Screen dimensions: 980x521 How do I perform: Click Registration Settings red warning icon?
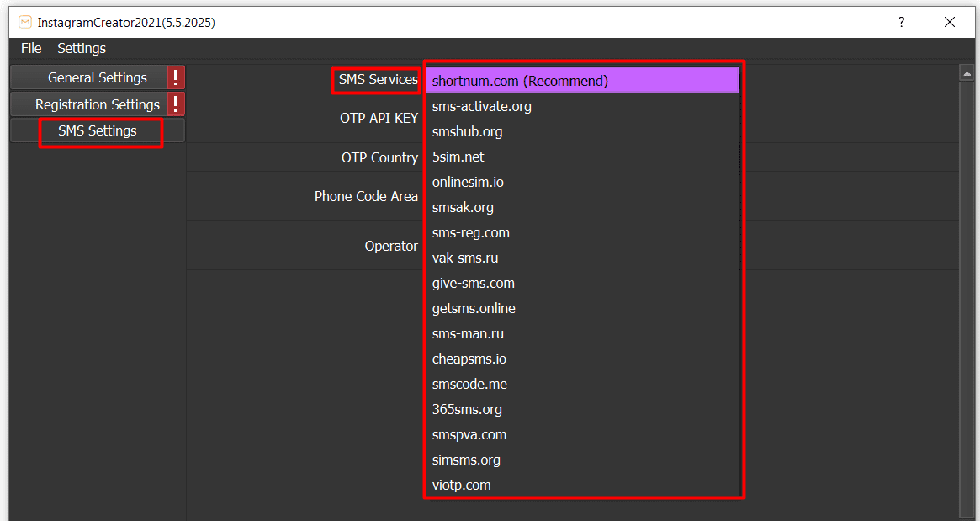coord(177,104)
